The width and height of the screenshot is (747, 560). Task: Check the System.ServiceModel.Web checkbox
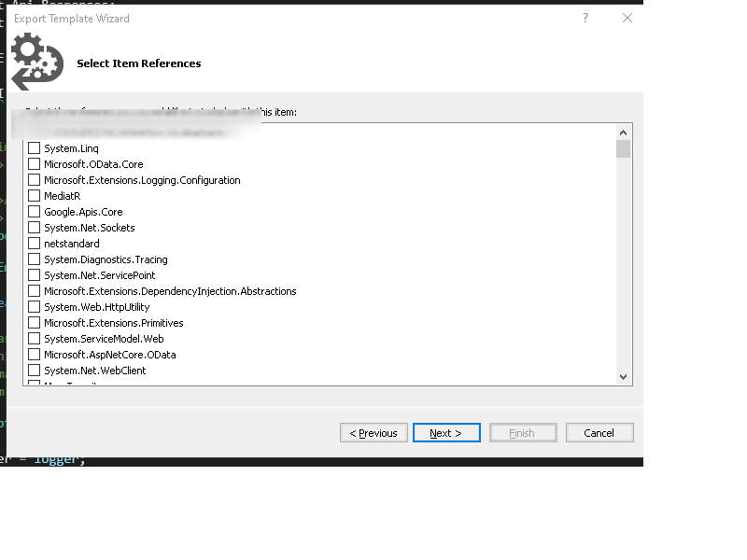click(34, 339)
